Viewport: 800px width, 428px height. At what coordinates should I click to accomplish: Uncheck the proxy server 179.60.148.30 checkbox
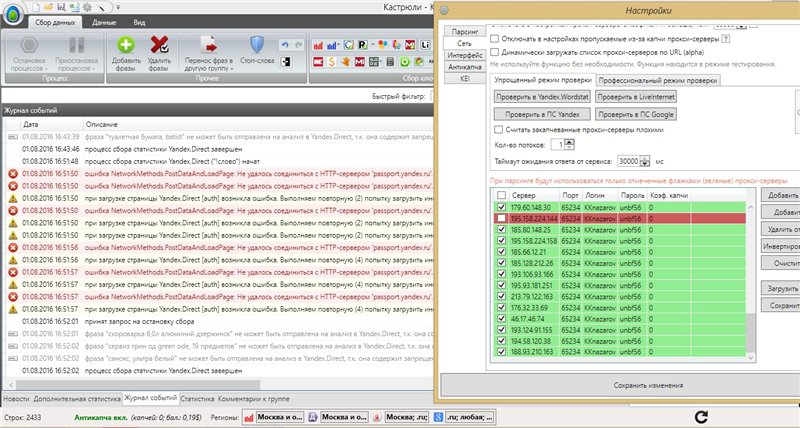tap(501, 206)
